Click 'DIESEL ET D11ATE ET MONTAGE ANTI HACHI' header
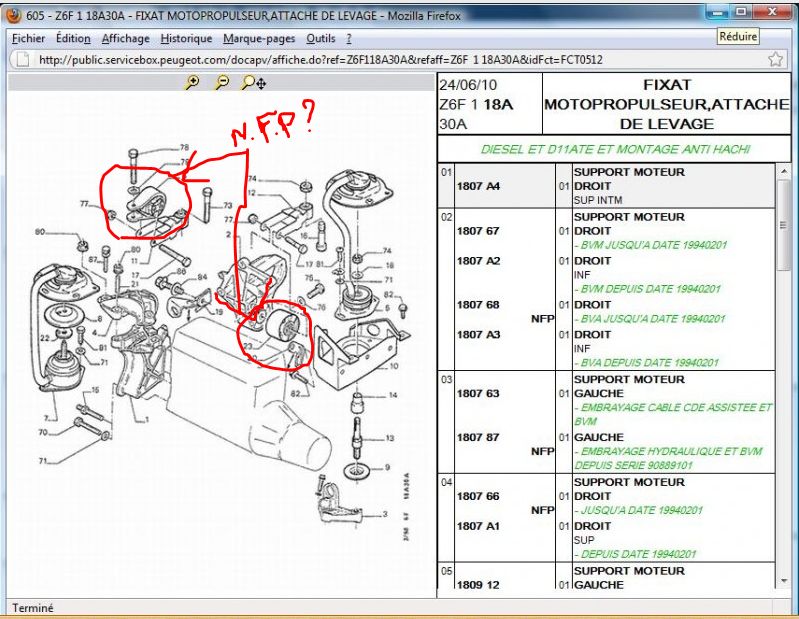The height and width of the screenshot is (619, 799). [615, 150]
